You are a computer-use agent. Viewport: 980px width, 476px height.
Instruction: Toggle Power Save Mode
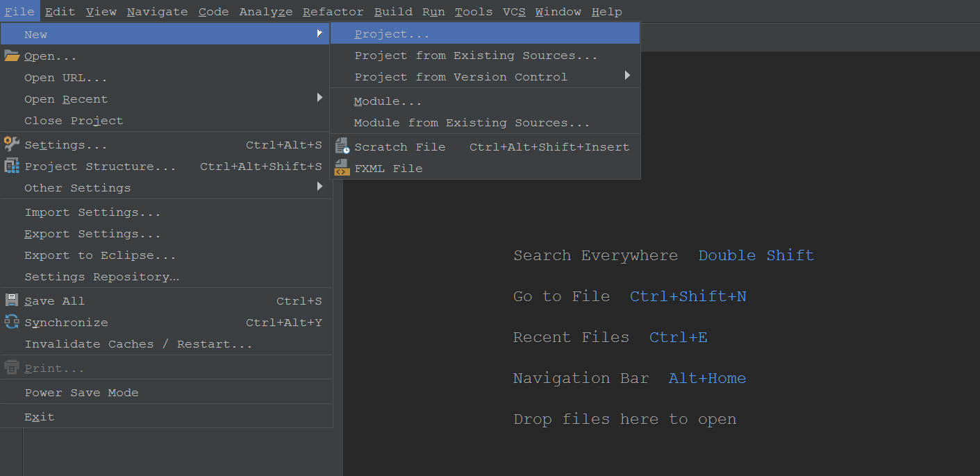(x=165, y=393)
